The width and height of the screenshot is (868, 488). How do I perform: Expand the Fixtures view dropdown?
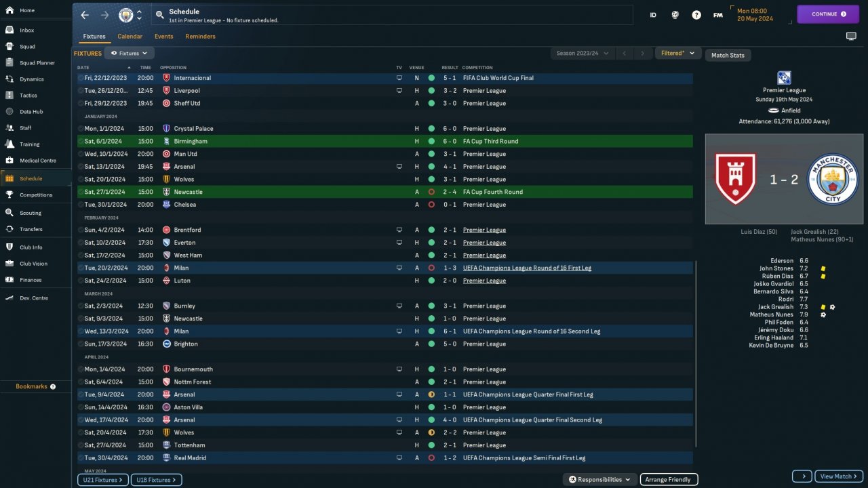[x=130, y=53]
